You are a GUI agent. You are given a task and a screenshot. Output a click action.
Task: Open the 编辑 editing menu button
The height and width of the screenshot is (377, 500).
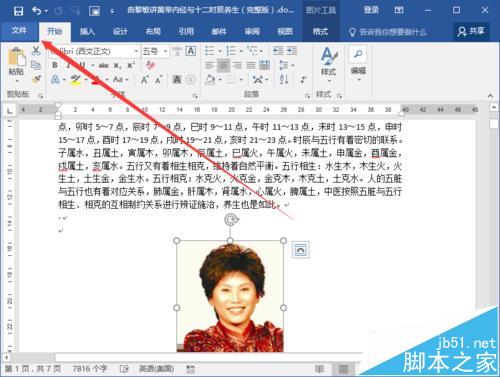[358, 65]
